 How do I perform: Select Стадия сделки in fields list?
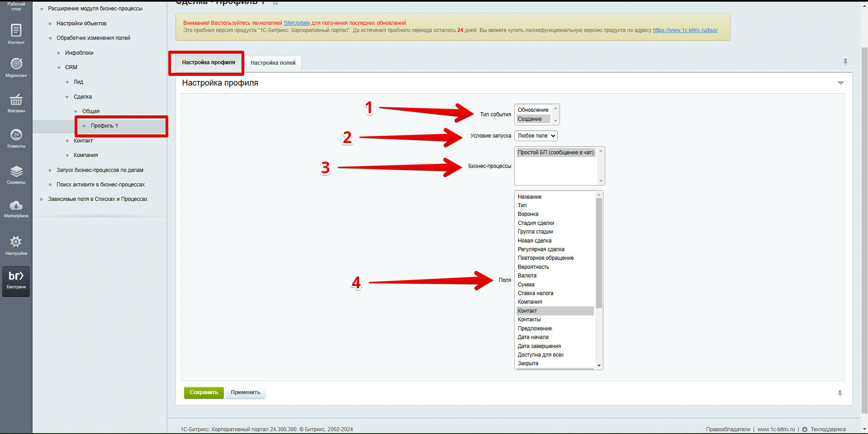pyautogui.click(x=536, y=223)
